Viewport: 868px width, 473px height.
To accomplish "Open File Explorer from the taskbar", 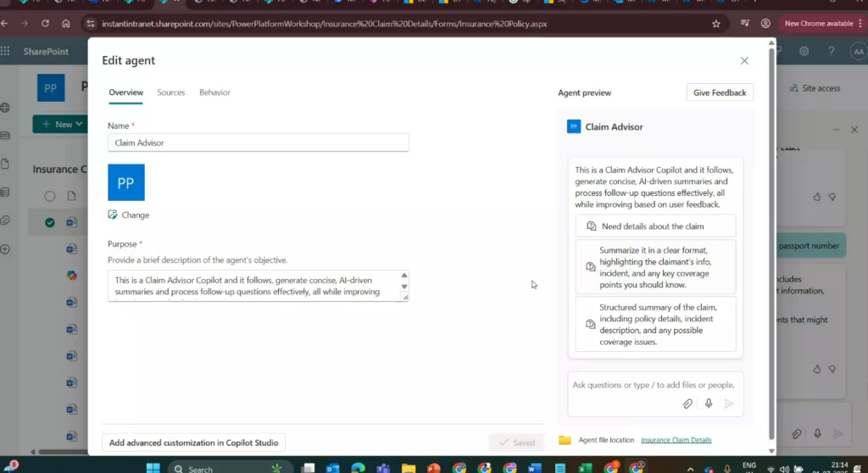I will [409, 469].
